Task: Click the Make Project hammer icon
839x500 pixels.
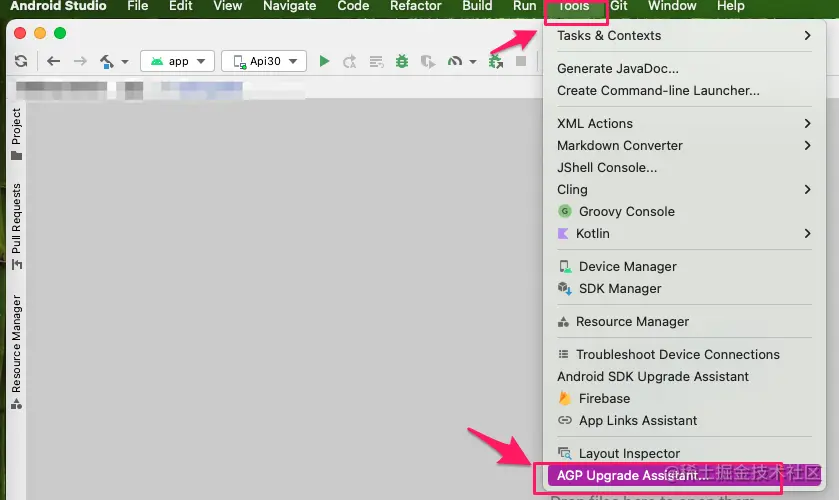Action: coord(106,62)
